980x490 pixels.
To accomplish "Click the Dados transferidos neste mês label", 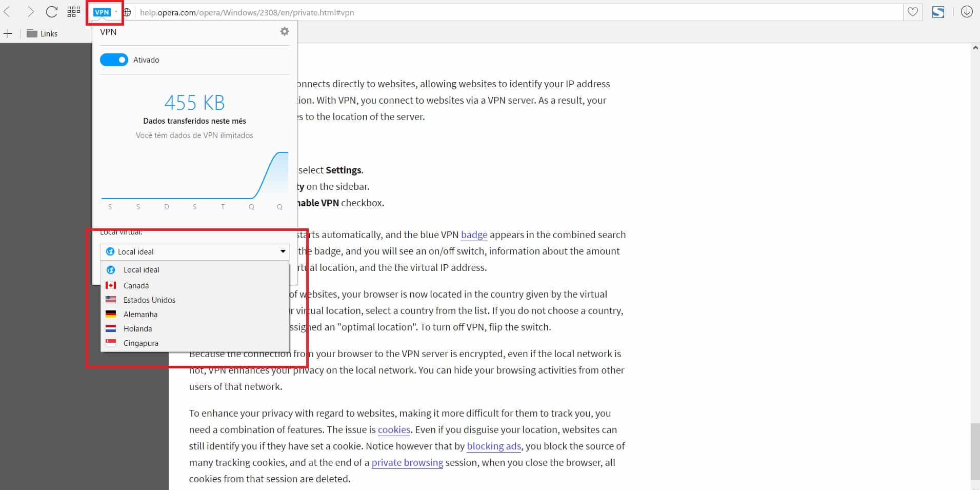I will (194, 121).
